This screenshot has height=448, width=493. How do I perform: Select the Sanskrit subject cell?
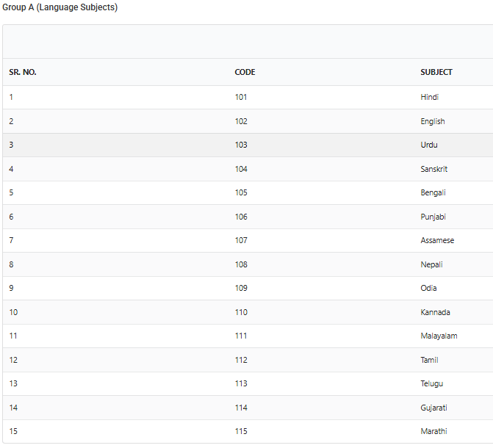(x=434, y=169)
